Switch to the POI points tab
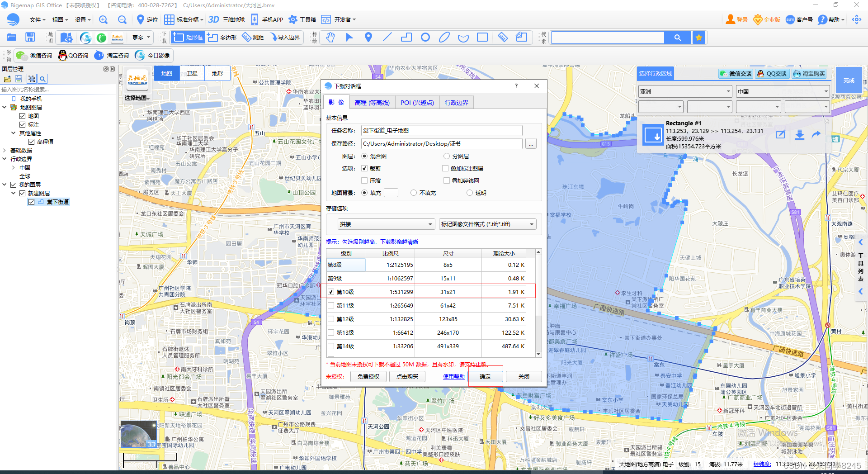This screenshot has width=868, height=474. click(417, 103)
